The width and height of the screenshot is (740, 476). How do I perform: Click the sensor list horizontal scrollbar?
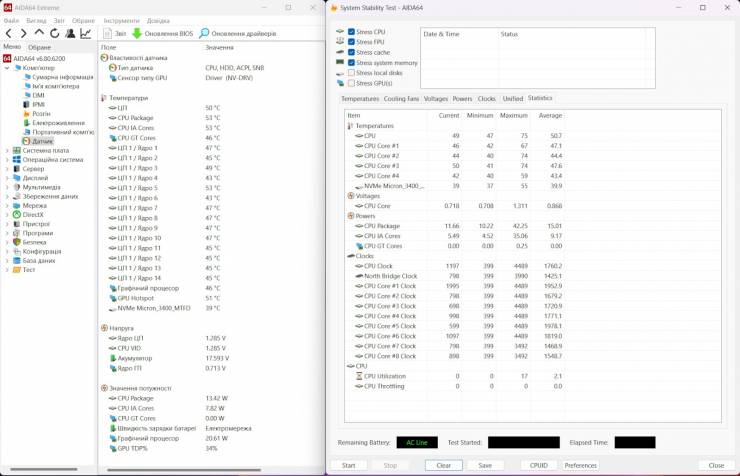click(x=184, y=470)
